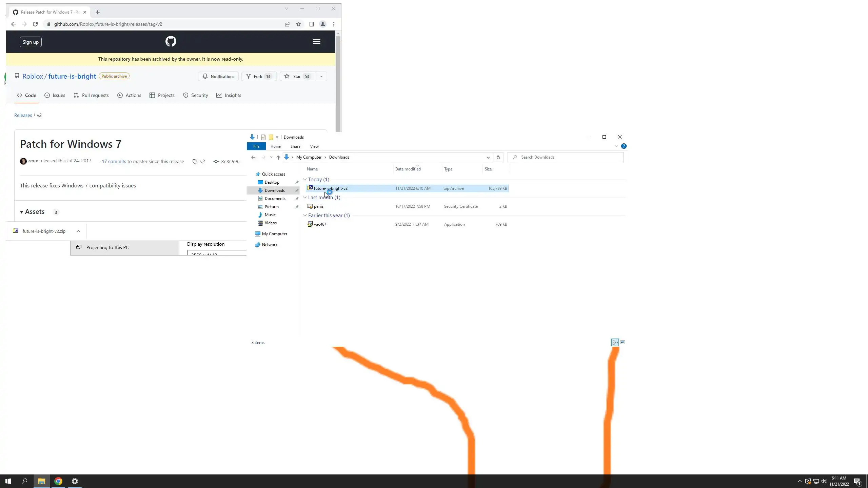Open the Windows notification center
Viewport: 868px width, 488px height.
pos(857,481)
